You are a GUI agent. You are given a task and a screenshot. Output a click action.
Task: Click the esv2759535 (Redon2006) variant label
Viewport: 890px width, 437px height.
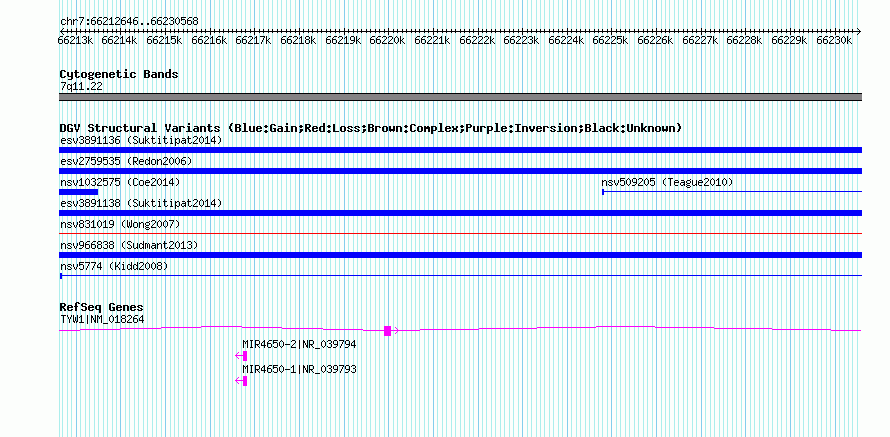pyautogui.click(x=126, y=161)
